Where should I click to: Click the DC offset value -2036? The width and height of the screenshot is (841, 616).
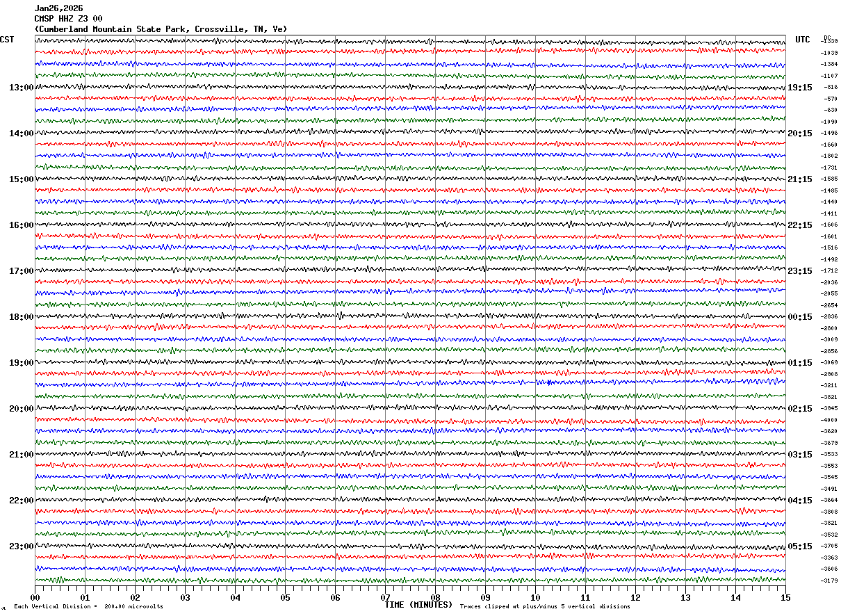(x=830, y=282)
